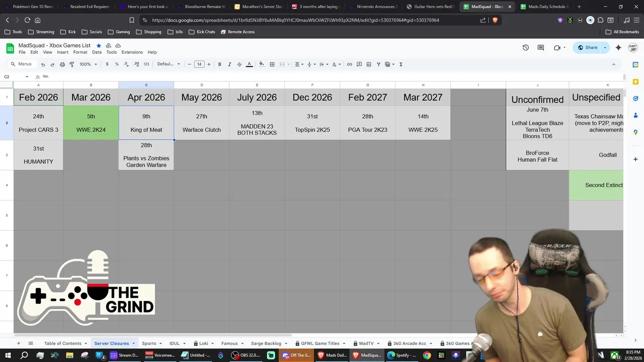Activate the paint format tool
Image resolution: width=644 pixels, height=362 pixels.
point(72,64)
